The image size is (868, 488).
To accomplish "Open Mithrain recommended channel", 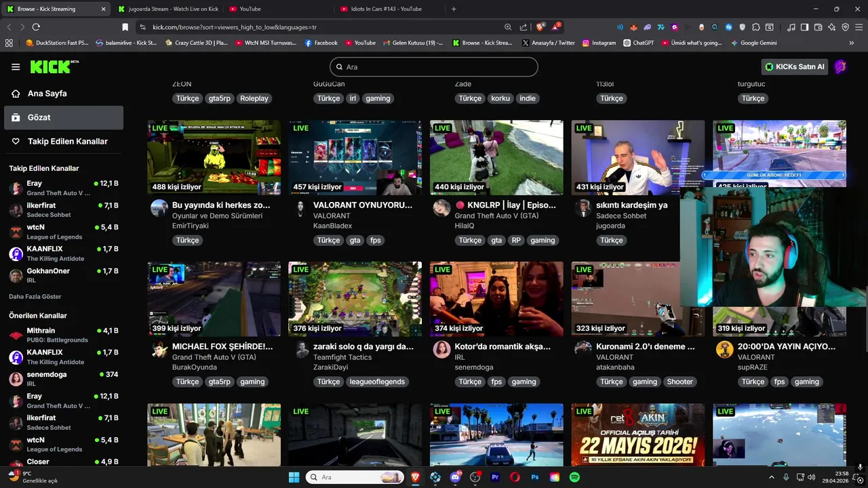I will pos(64,335).
